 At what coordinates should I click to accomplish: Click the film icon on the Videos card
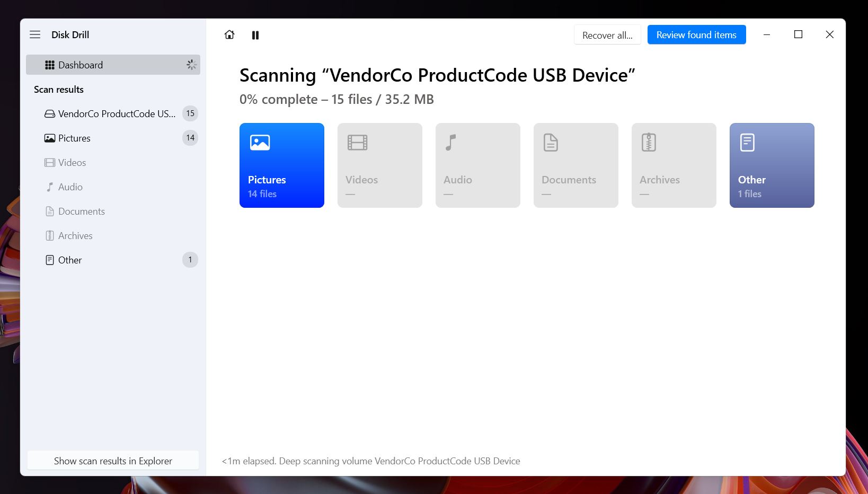[x=358, y=143]
